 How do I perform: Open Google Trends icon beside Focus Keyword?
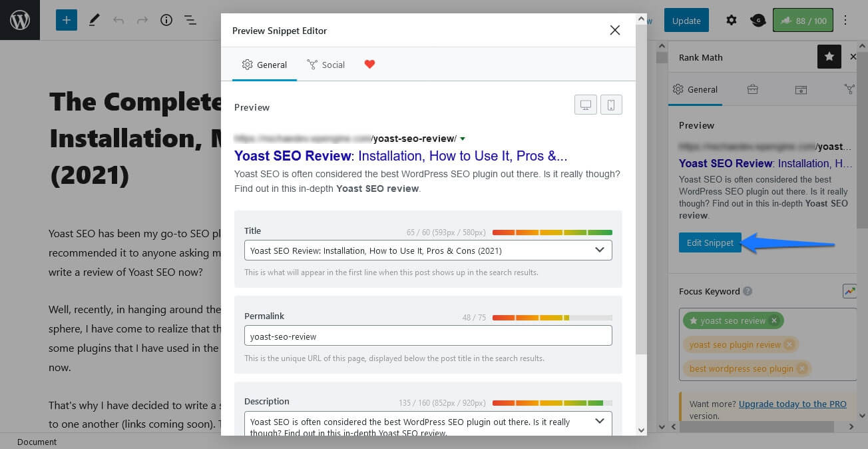[x=849, y=291]
